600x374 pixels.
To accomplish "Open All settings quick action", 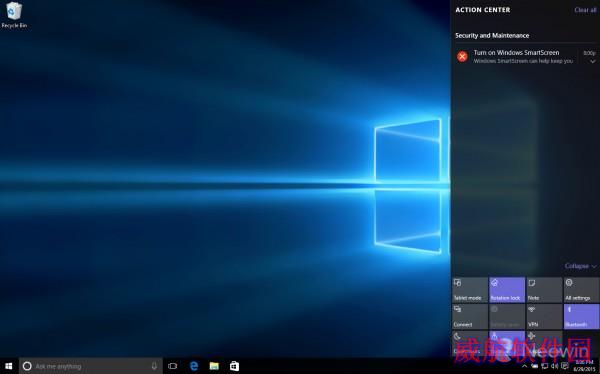I will coord(581,290).
